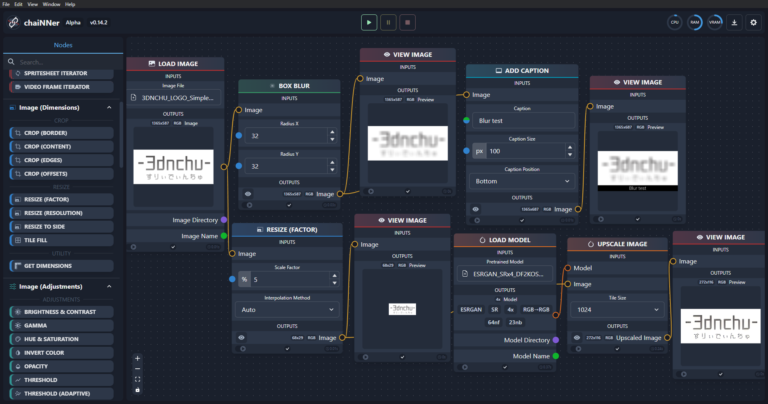The width and height of the screenshot is (768, 404).
Task: Decrease Radius Y stepper value
Action: pos(333,170)
